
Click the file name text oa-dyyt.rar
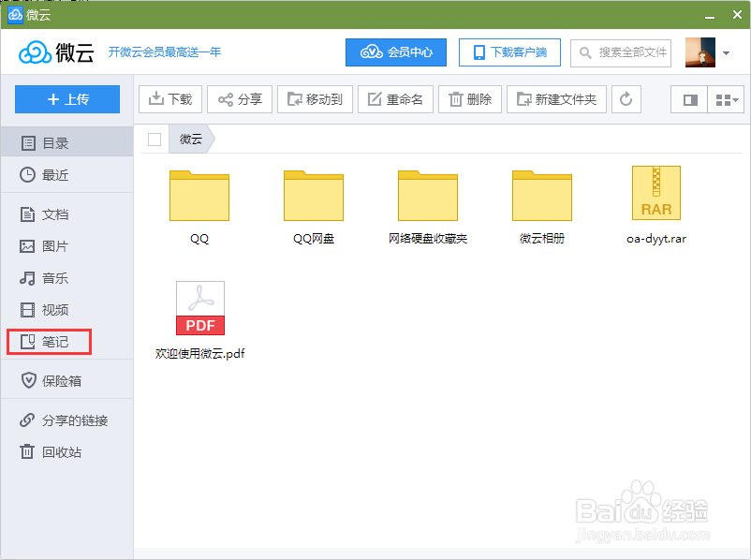coord(656,239)
